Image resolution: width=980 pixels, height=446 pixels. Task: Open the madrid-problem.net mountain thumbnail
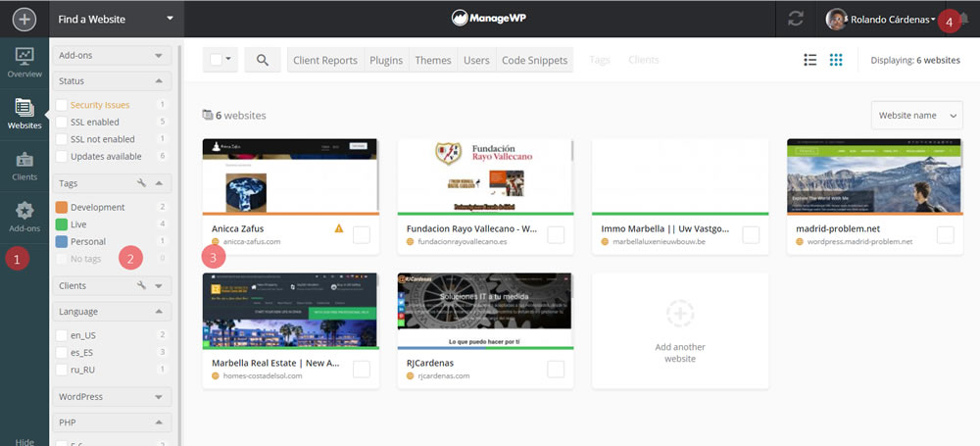click(x=874, y=175)
